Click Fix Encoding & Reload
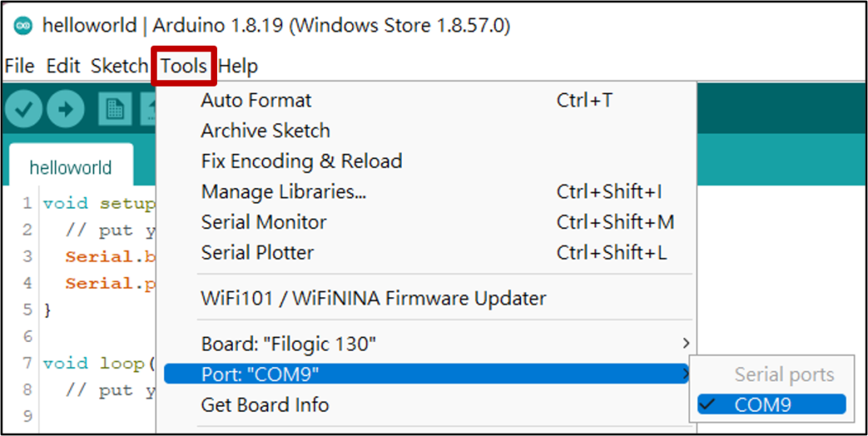The height and width of the screenshot is (436, 868). (301, 161)
